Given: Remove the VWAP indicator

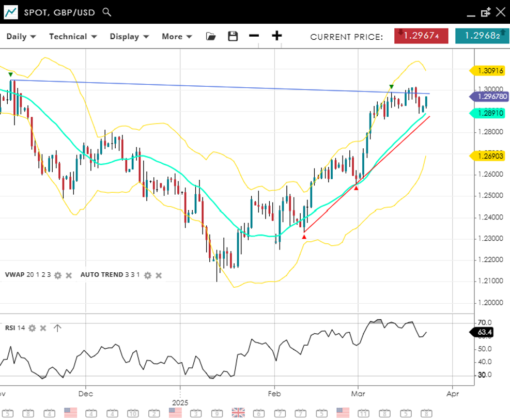Looking at the screenshot, I should [x=69, y=275].
